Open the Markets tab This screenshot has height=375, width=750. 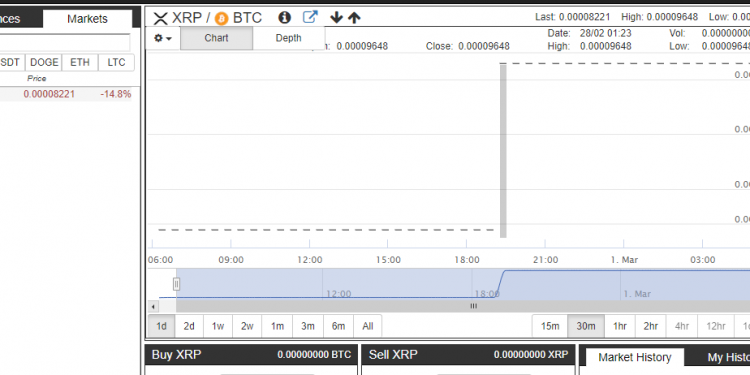click(87, 19)
